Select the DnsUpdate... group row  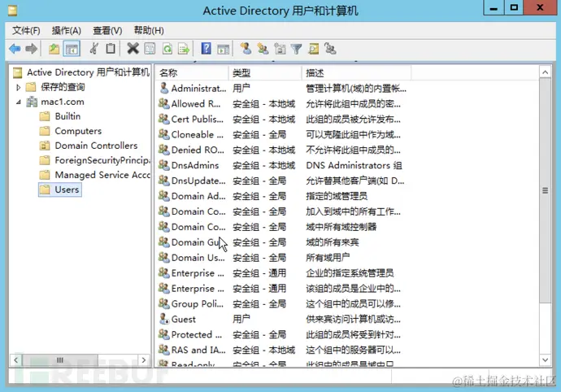click(282, 181)
